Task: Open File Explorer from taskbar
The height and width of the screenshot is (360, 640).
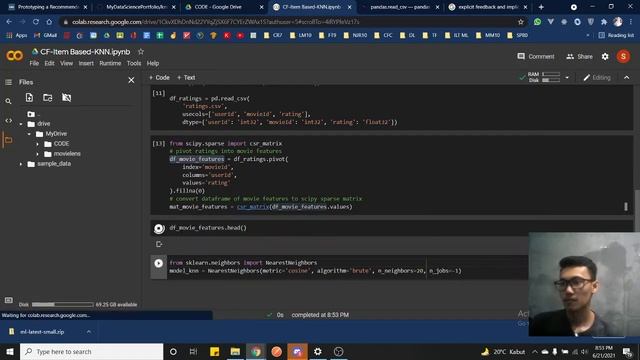Action: click(x=235, y=351)
